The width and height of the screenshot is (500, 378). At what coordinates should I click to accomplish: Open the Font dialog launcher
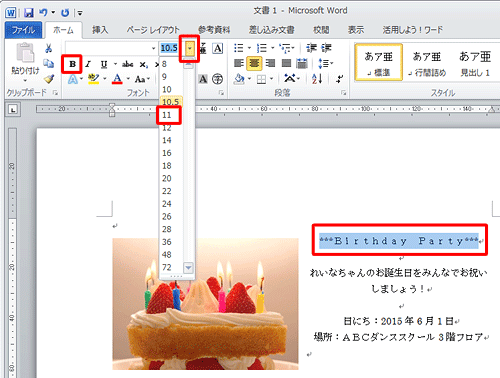(x=221, y=93)
